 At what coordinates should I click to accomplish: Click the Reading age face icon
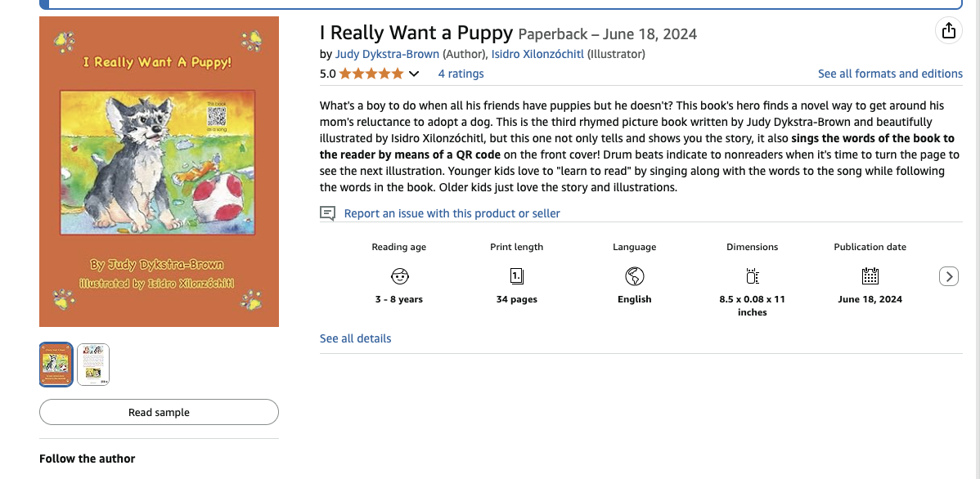(399, 275)
